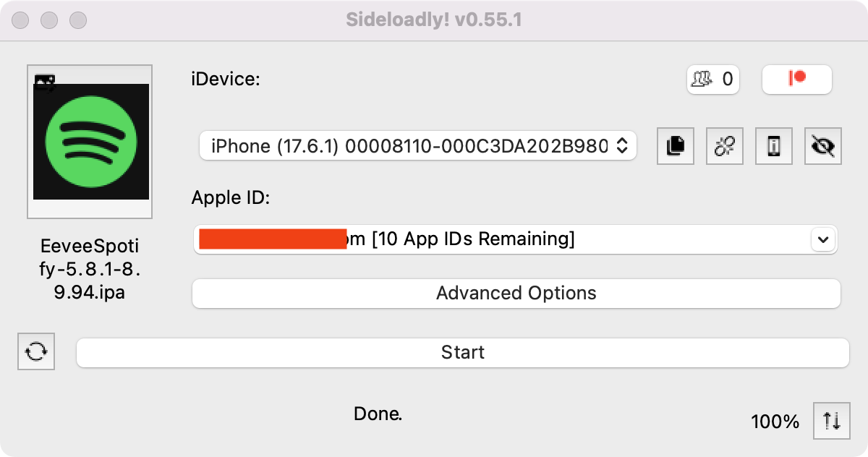Click the Sideloadly v0.55.1 title bar
Screen dimensions: 868x457
click(x=434, y=20)
